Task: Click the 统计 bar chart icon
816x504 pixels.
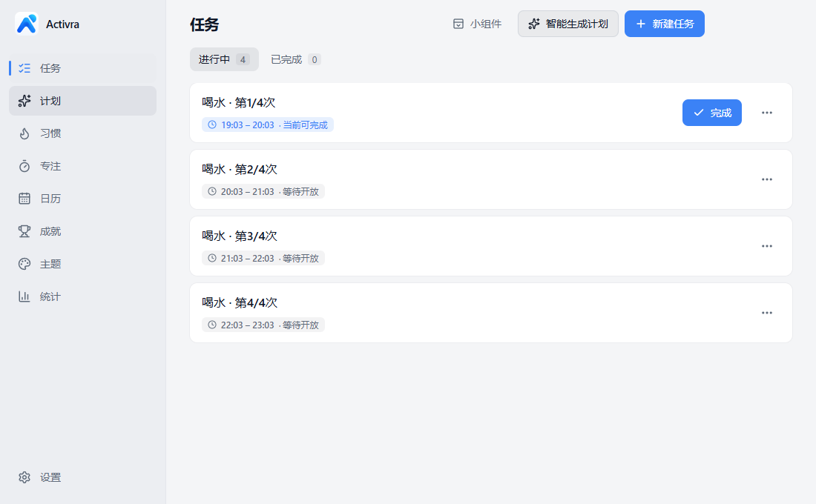Action: click(x=24, y=296)
